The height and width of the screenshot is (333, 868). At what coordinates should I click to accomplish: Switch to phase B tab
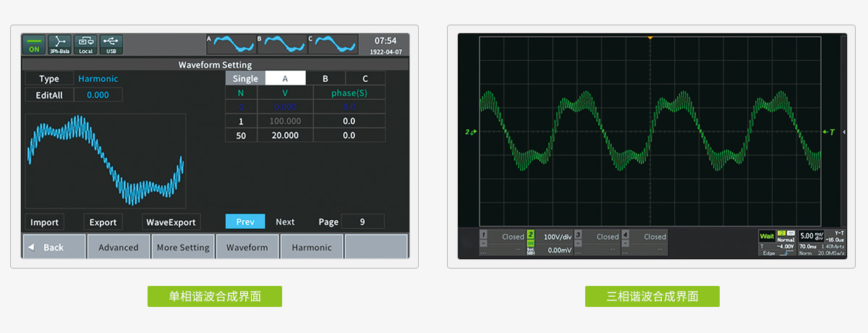325,78
